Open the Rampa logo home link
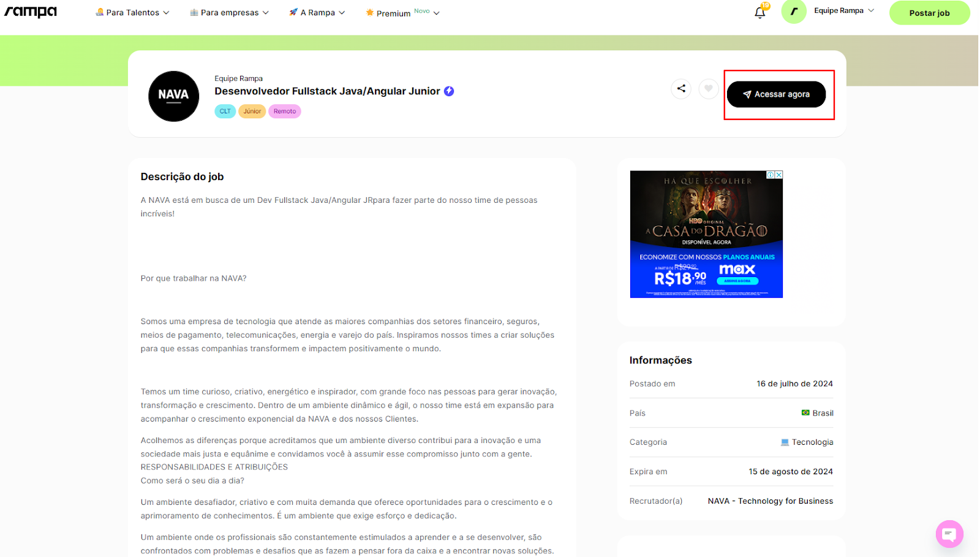980x557 pixels. (x=31, y=12)
